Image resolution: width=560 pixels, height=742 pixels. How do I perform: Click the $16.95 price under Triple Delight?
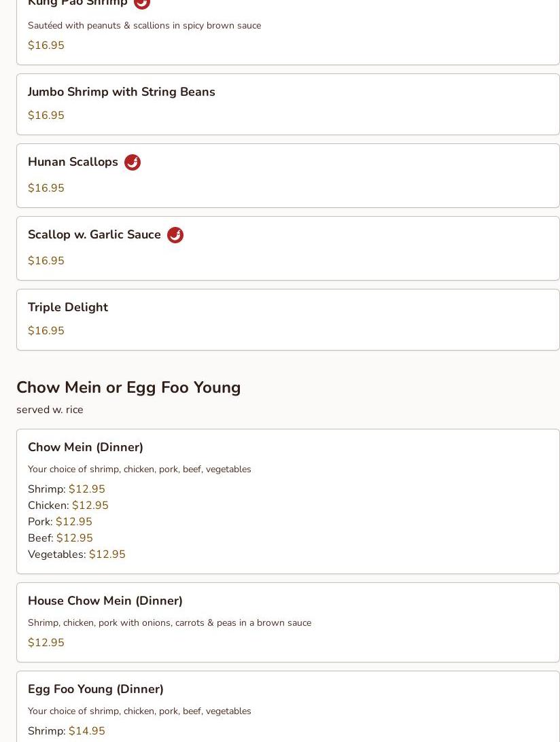click(x=46, y=331)
